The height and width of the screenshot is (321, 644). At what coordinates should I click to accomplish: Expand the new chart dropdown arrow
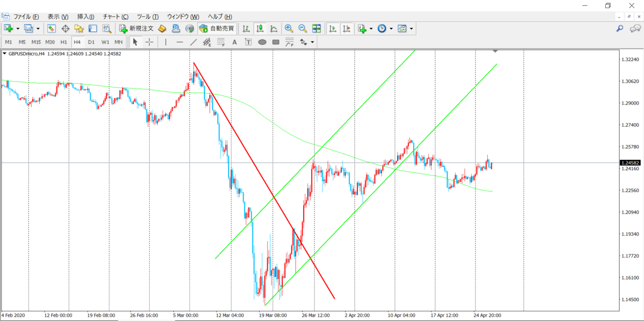(x=18, y=28)
